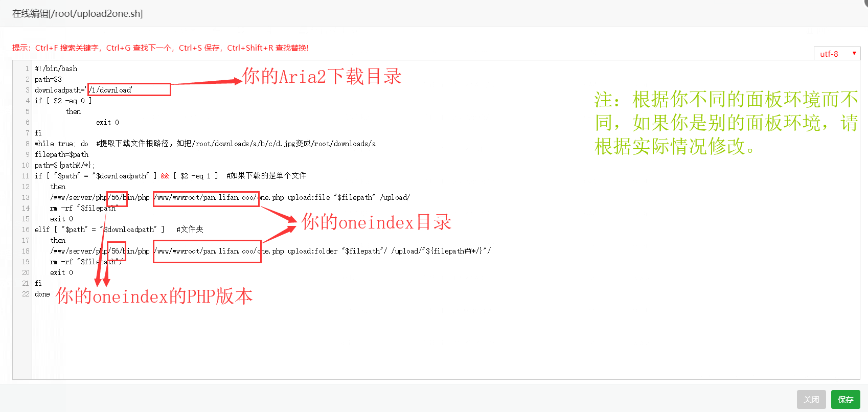Click the green 保存 save button

845,399
